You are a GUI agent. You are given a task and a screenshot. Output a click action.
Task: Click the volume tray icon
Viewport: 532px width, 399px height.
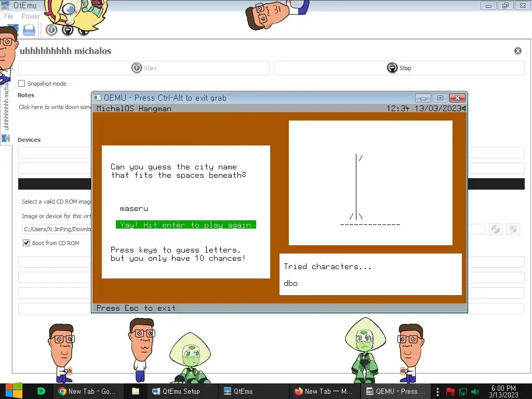click(475, 392)
